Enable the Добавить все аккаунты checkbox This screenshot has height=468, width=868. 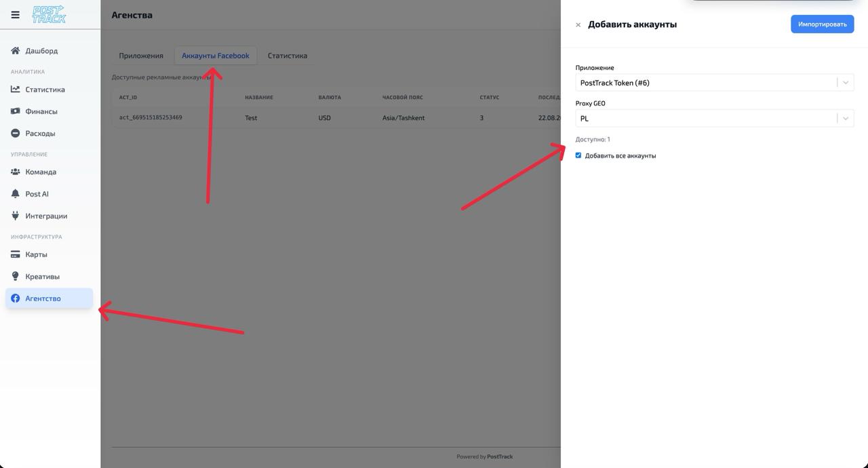click(x=578, y=155)
